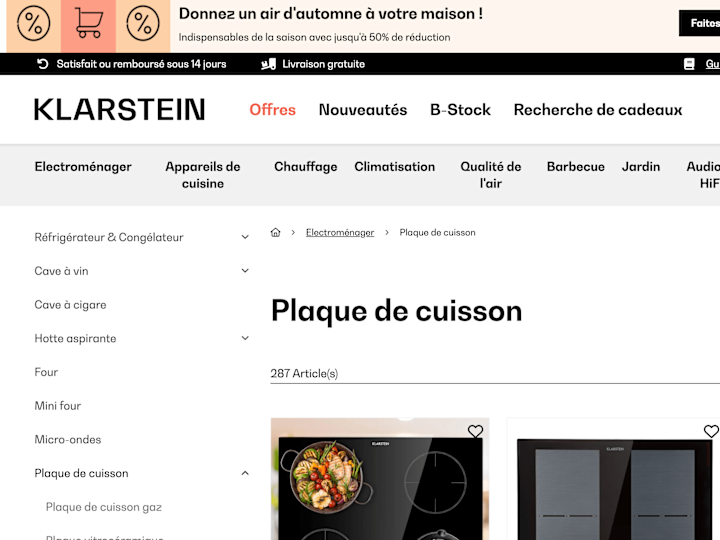
Task: Click Plaque de cuisson breadcrumb text
Action: (x=437, y=232)
